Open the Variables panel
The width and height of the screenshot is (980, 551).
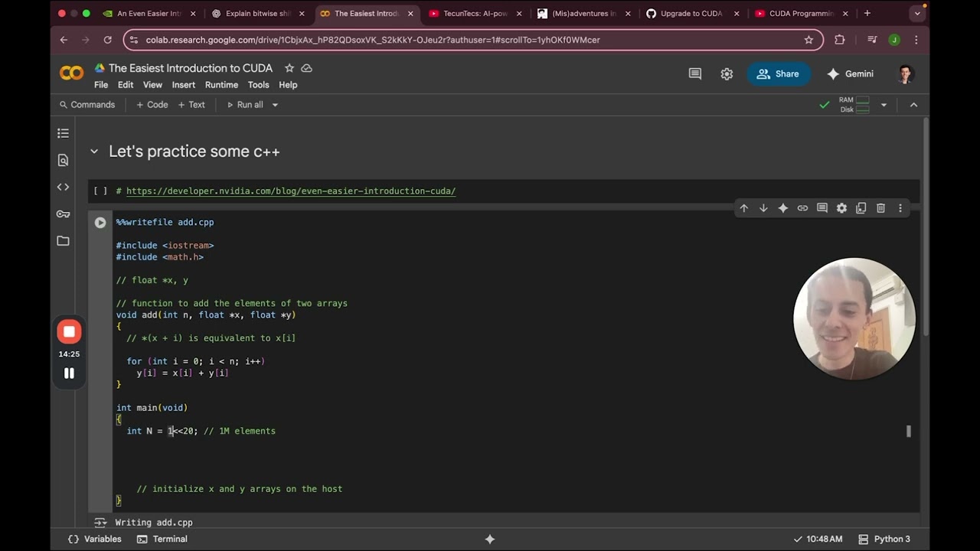pos(95,539)
